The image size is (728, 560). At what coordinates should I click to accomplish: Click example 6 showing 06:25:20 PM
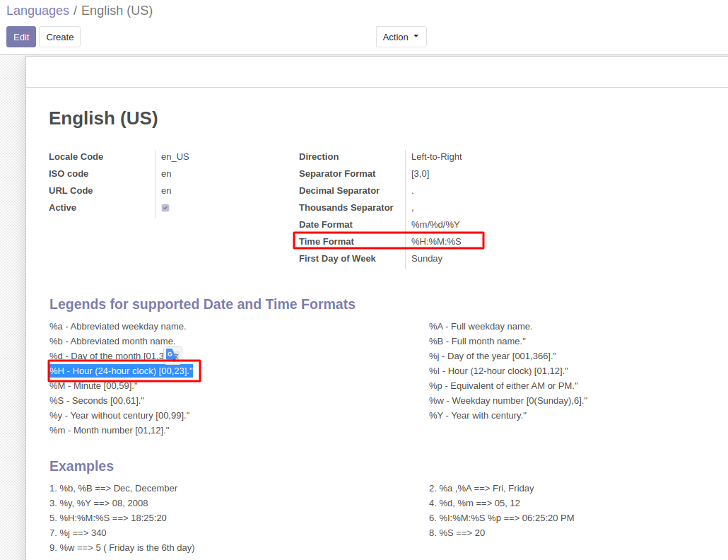point(501,518)
